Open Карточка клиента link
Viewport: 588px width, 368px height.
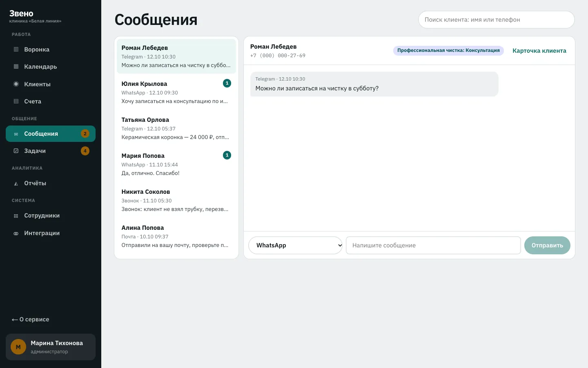point(539,51)
